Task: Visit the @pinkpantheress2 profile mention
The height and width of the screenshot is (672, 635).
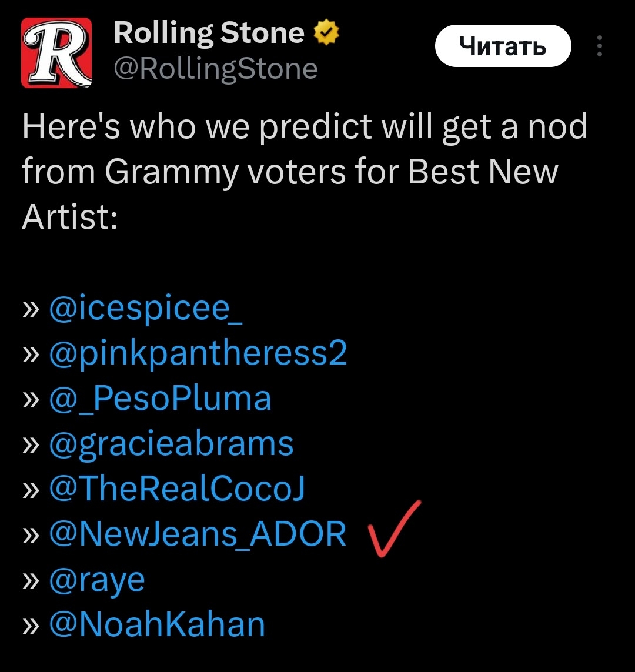Action: tap(198, 353)
